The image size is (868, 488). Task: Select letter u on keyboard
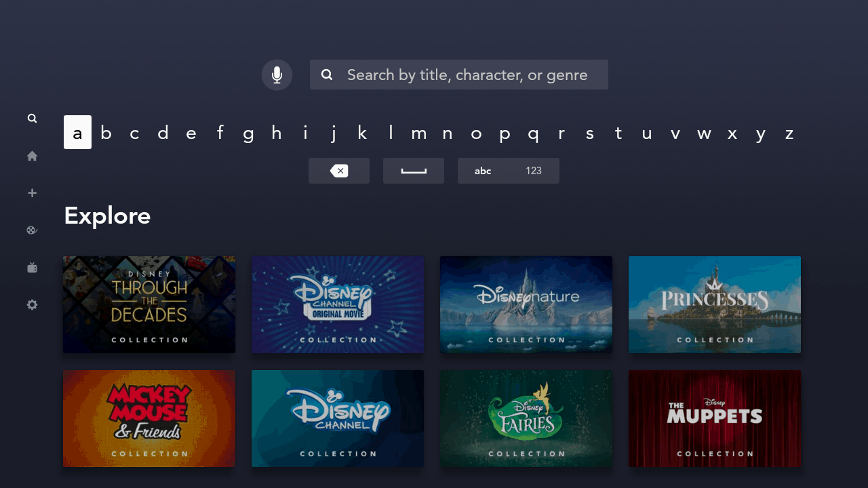[x=647, y=133]
